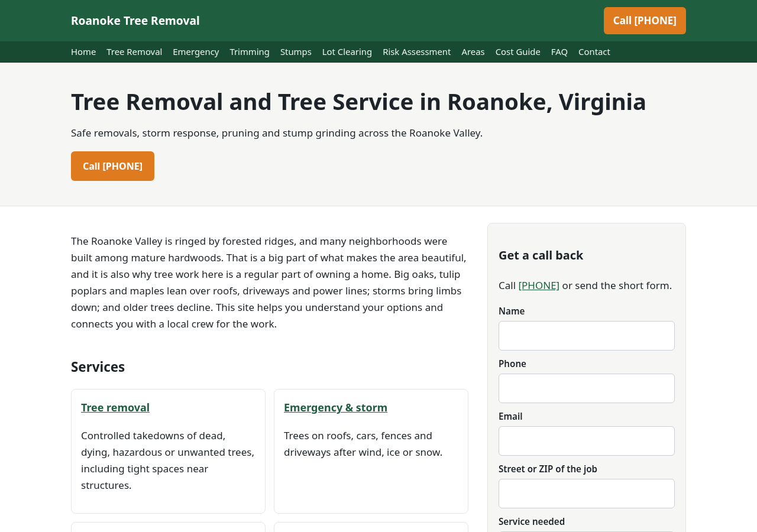Open the Tree removal service card link

pos(115,407)
